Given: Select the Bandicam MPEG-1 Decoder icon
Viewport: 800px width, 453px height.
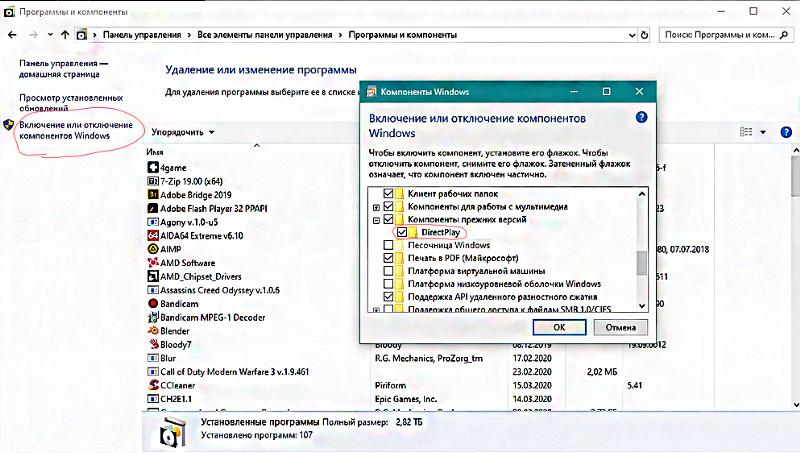Looking at the screenshot, I should (x=153, y=317).
